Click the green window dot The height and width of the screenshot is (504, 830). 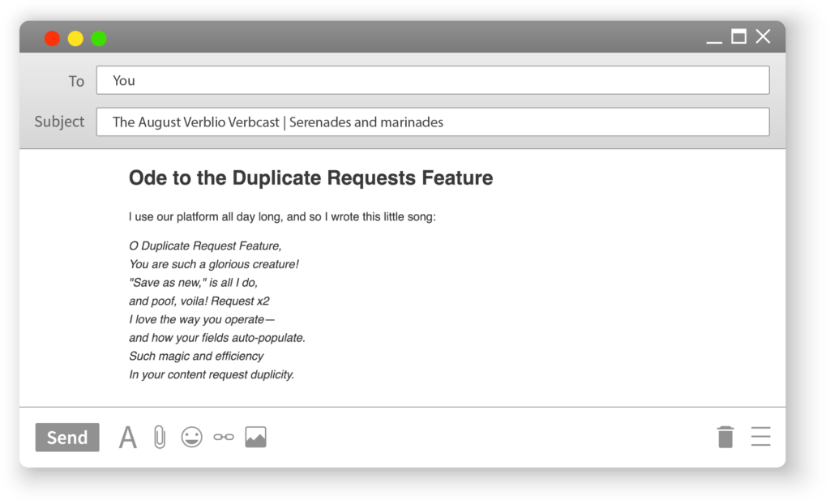[x=99, y=38]
